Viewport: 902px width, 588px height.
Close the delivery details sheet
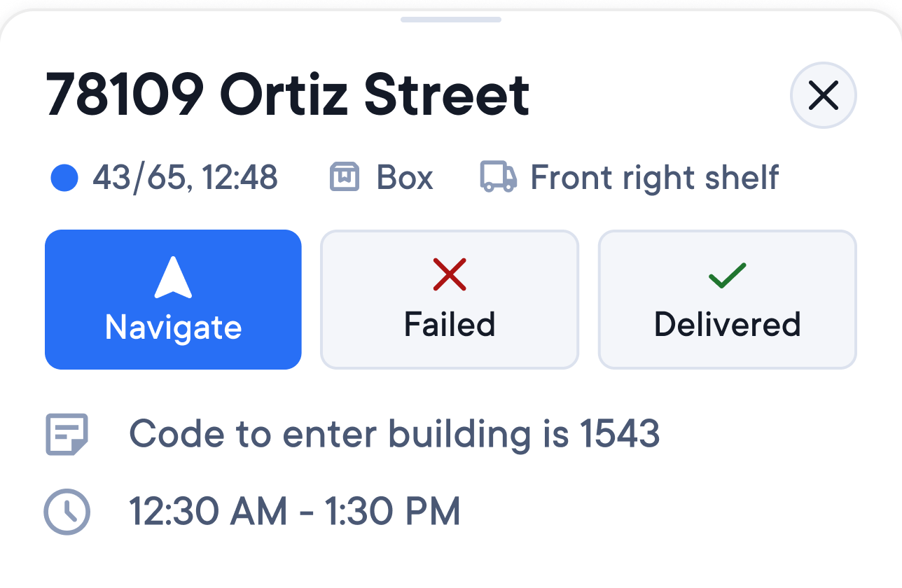point(823,95)
